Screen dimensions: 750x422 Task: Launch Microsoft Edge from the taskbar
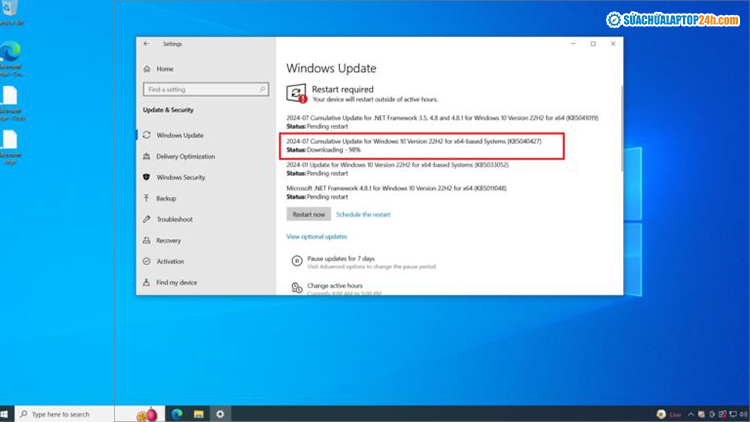coord(177,414)
